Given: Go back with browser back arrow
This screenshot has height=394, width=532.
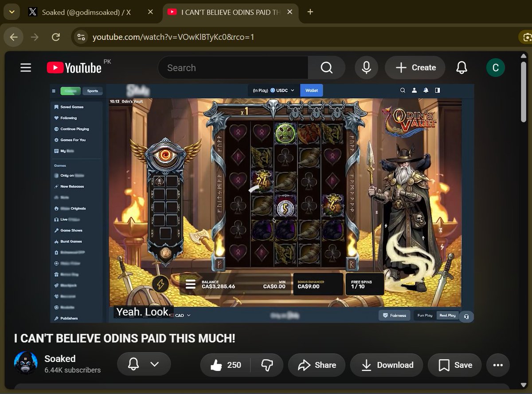Looking at the screenshot, I should [14, 37].
